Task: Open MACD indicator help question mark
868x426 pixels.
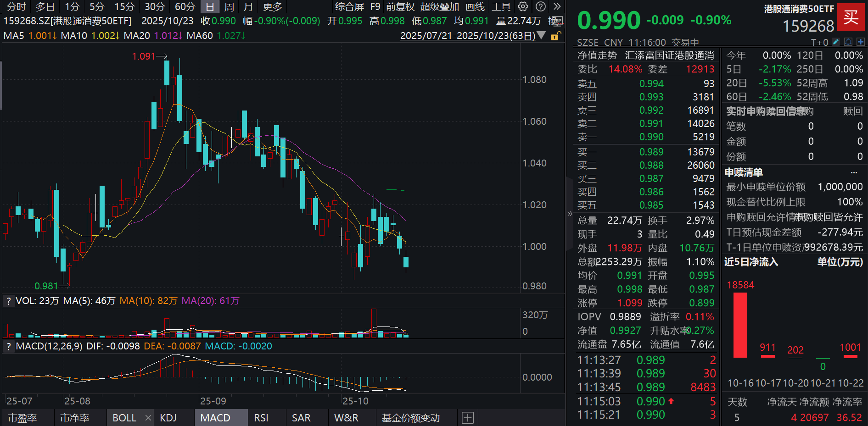Action: point(8,347)
